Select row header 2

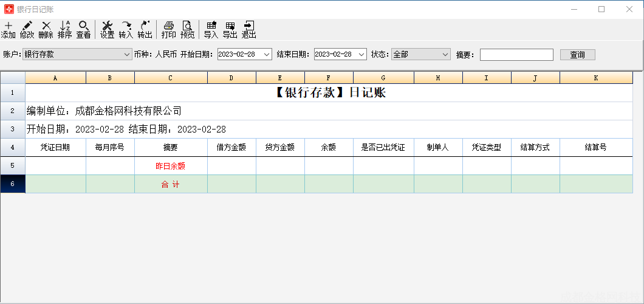[13, 111]
